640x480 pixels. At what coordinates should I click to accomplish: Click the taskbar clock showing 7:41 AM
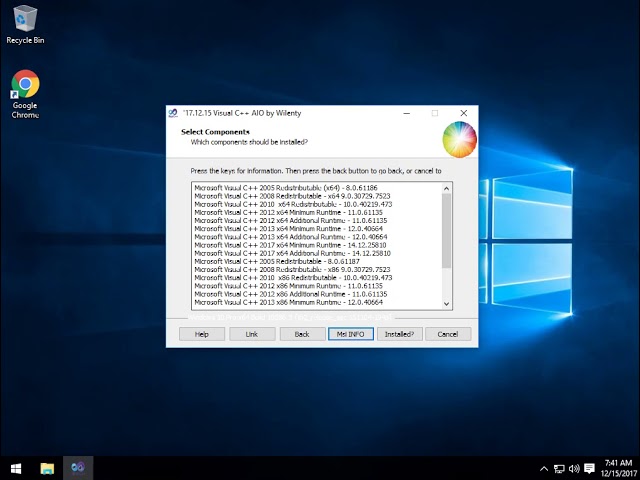coord(618,468)
